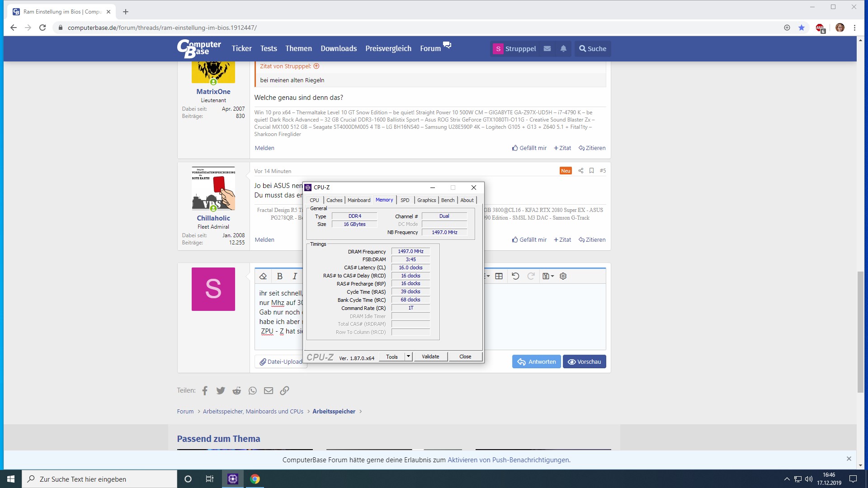Insert a table with the table icon
Image resolution: width=868 pixels, height=488 pixels.
(x=499, y=276)
